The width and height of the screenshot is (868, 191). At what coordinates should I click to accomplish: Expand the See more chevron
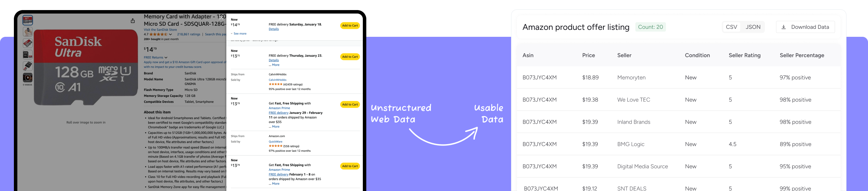point(232,34)
